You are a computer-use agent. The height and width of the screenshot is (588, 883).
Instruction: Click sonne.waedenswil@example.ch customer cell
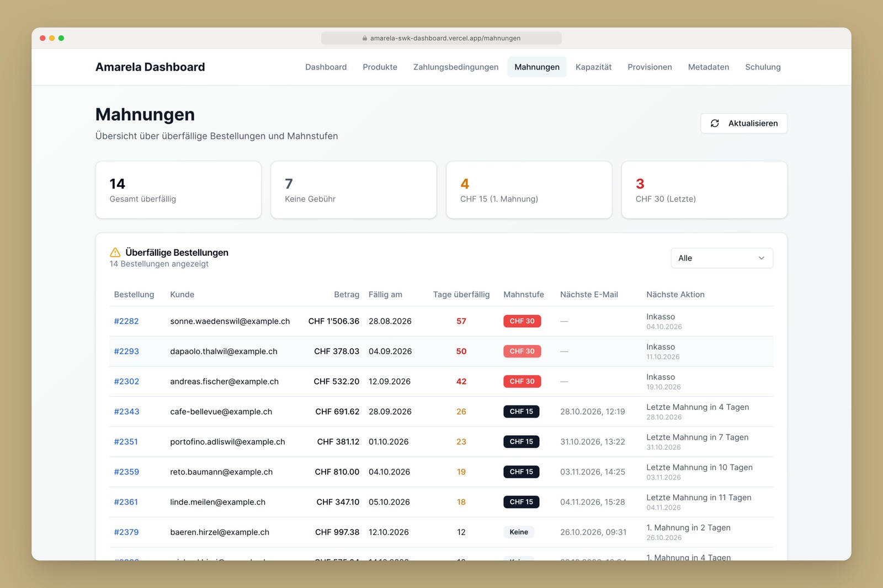coord(230,322)
